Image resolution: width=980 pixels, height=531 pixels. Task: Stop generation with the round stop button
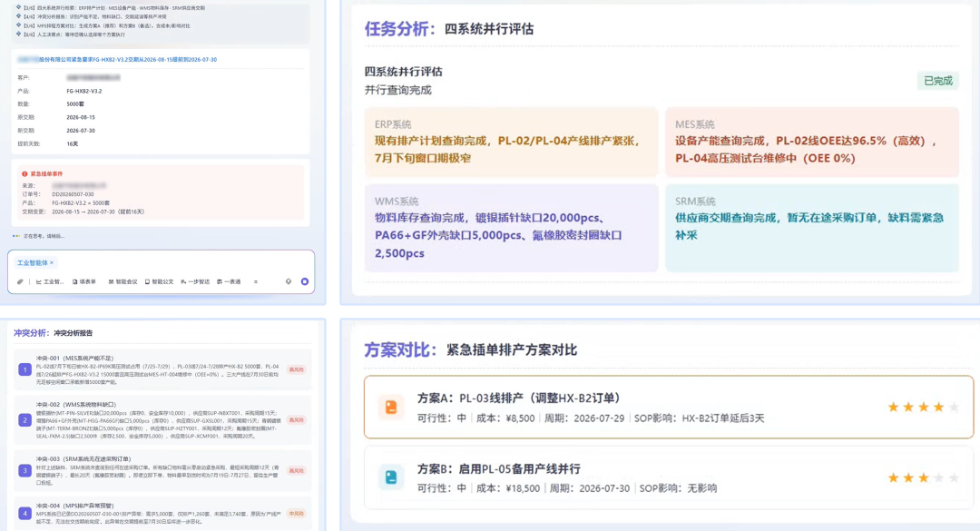pos(304,281)
